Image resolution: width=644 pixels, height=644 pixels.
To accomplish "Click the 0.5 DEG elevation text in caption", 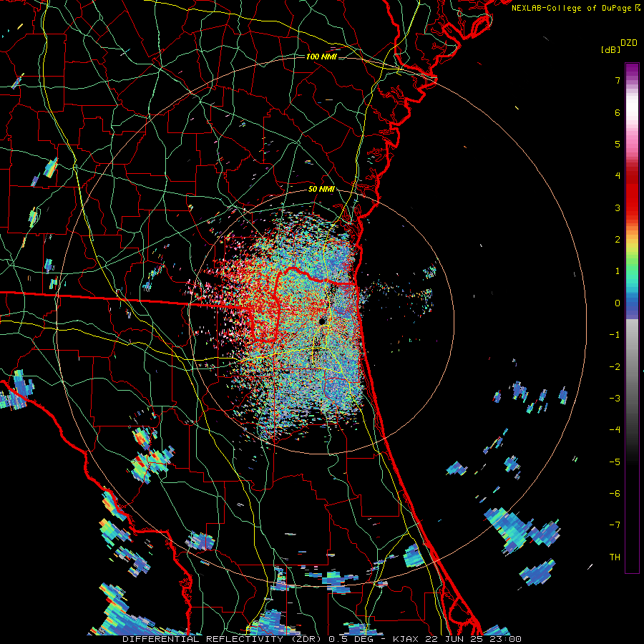I will (351, 639).
